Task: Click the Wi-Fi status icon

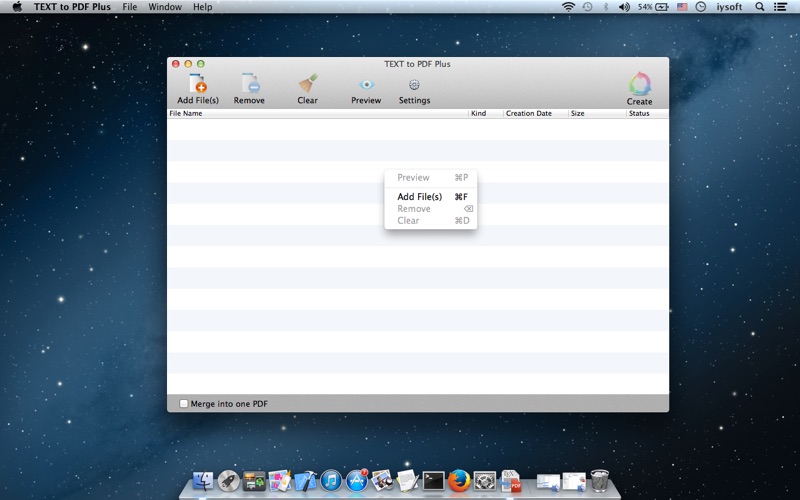Action: [568, 7]
